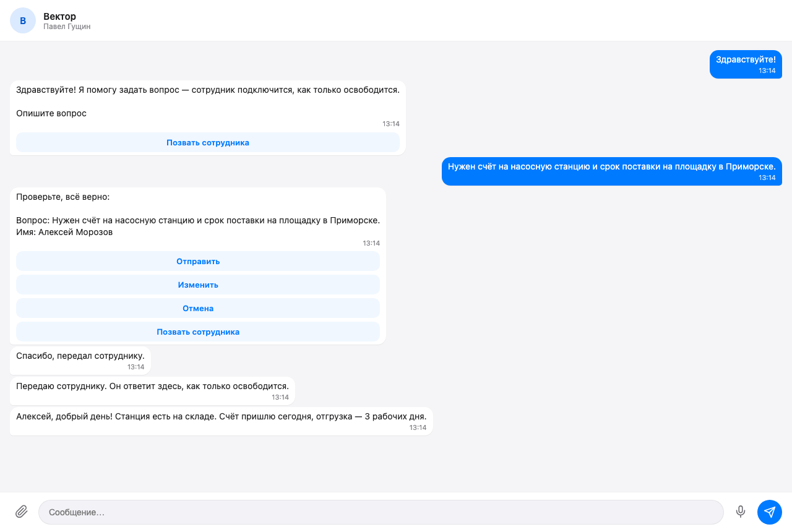Click the "Проверьте, всё верно:" line
Viewport: 792px width, 532px height.
click(x=62, y=197)
